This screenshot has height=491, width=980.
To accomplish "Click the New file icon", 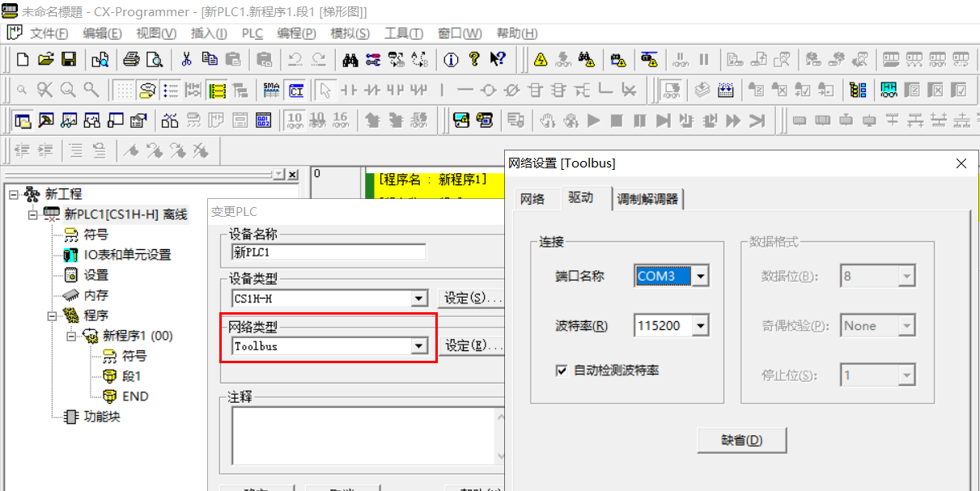I will pos(23,59).
